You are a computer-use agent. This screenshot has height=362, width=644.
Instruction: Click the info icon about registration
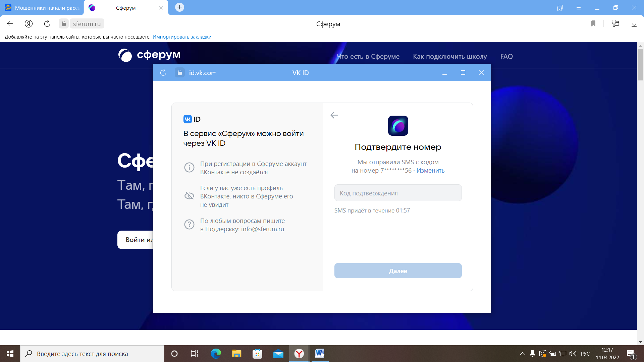(189, 167)
